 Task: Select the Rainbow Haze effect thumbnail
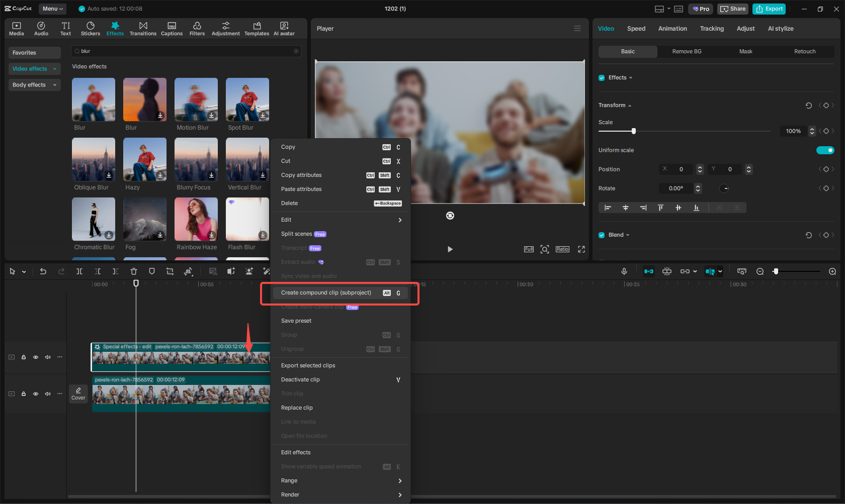[x=196, y=219]
